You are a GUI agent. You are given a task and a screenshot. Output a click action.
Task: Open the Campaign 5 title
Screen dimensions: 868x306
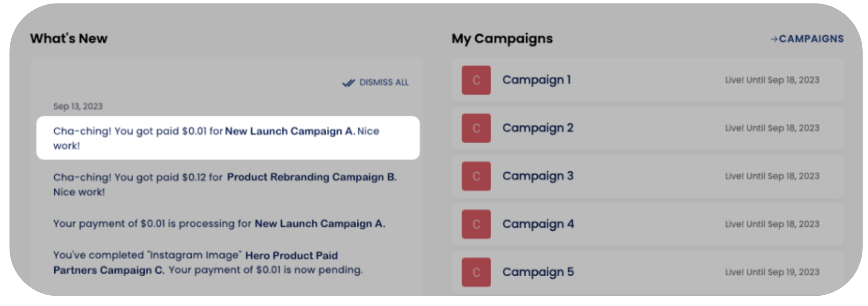click(538, 272)
